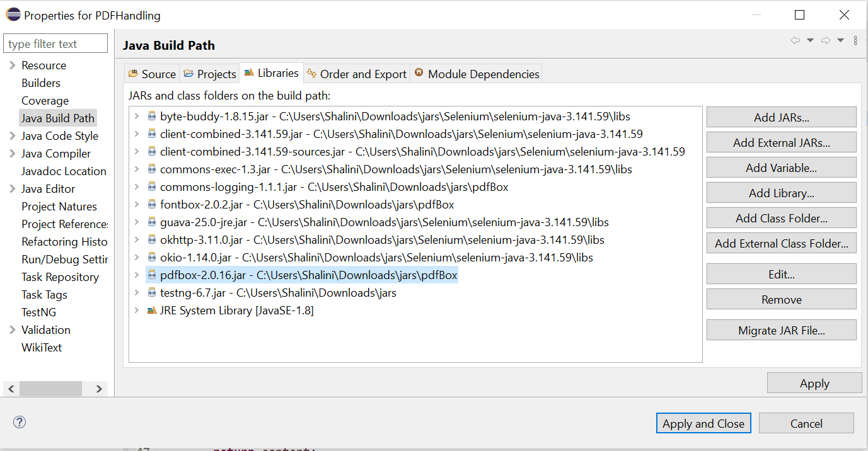The height and width of the screenshot is (451, 868).
Task: Open the view menu icon at top right
Action: tap(855, 40)
